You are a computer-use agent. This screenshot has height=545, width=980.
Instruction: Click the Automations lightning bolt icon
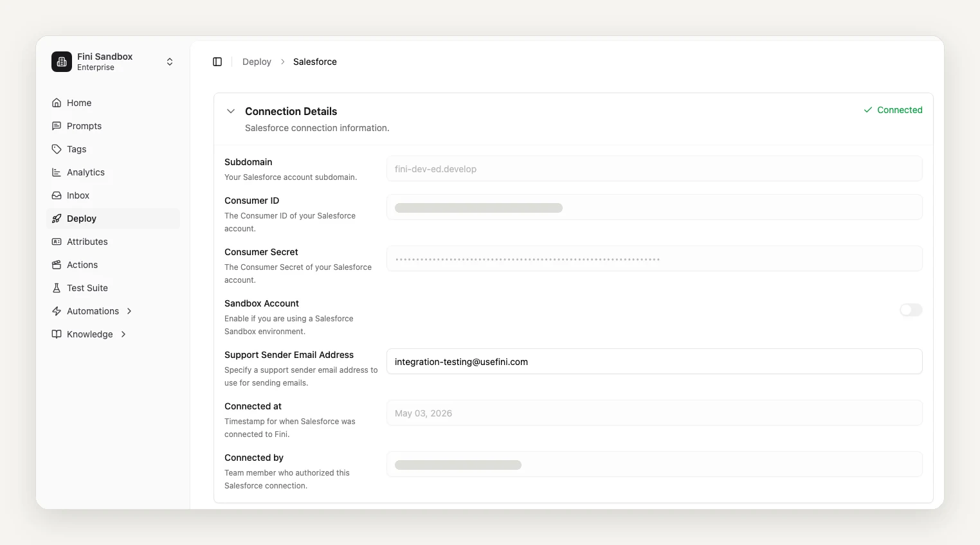(57, 311)
